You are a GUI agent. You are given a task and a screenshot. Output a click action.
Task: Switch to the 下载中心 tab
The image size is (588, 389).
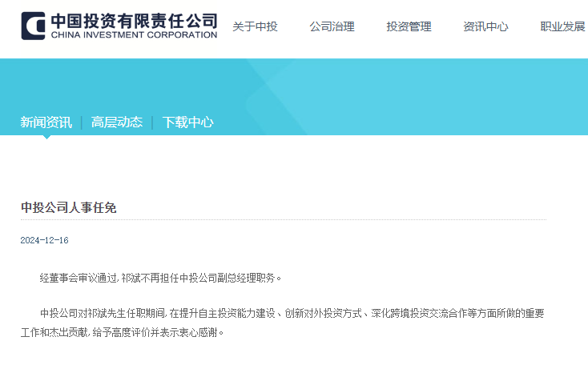(188, 122)
